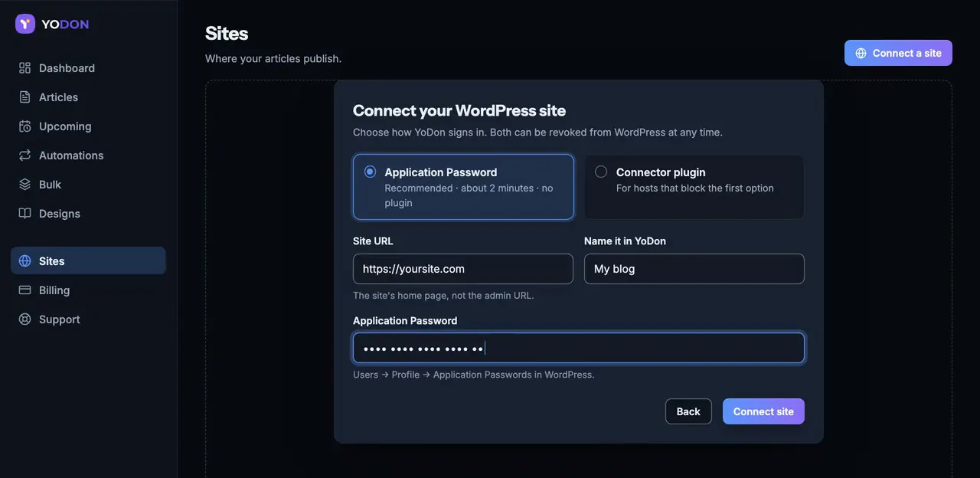
Task: Click the YoDon logo icon
Action: coord(25,24)
